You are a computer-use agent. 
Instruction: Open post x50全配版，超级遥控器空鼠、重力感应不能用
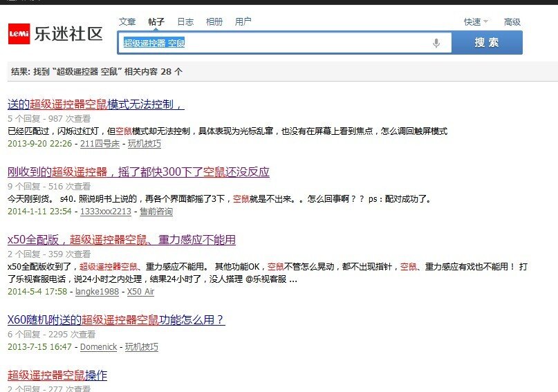[x=122, y=240]
